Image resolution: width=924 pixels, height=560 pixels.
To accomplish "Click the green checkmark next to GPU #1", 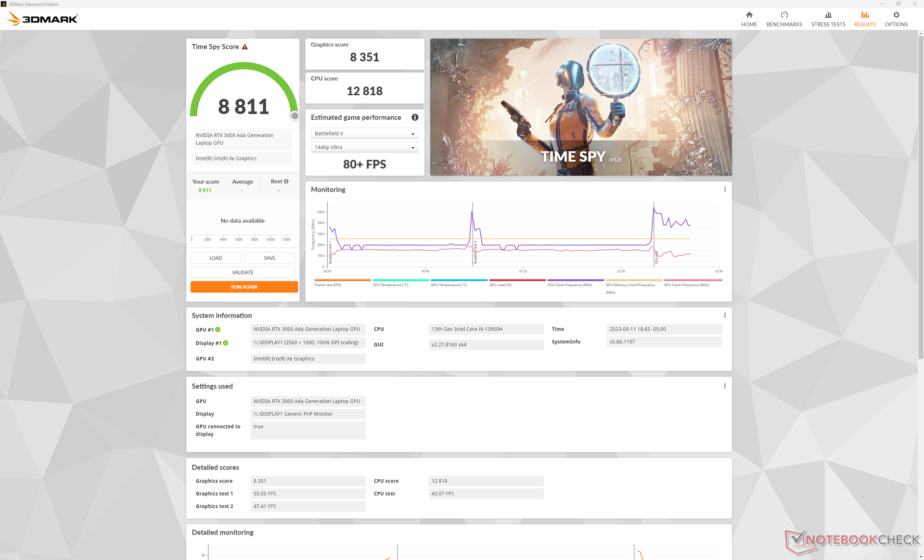I will (x=218, y=330).
